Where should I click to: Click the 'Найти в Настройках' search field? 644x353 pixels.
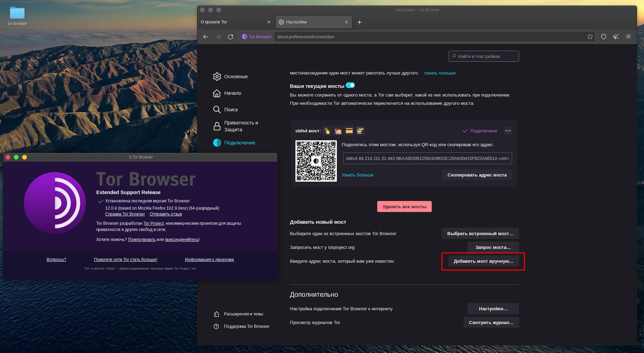(484, 56)
